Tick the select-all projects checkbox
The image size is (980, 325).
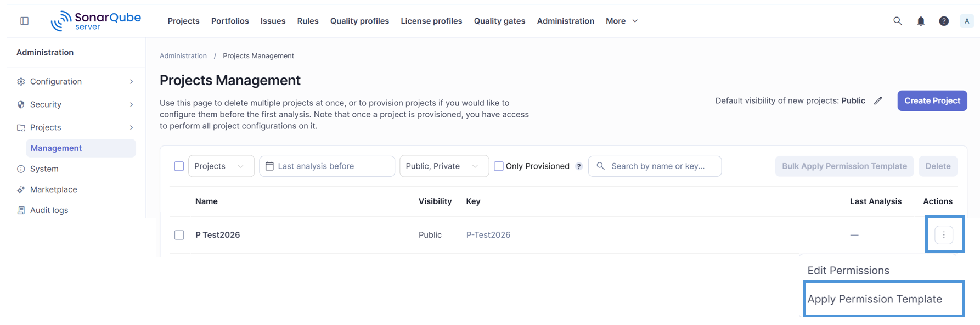[179, 166]
